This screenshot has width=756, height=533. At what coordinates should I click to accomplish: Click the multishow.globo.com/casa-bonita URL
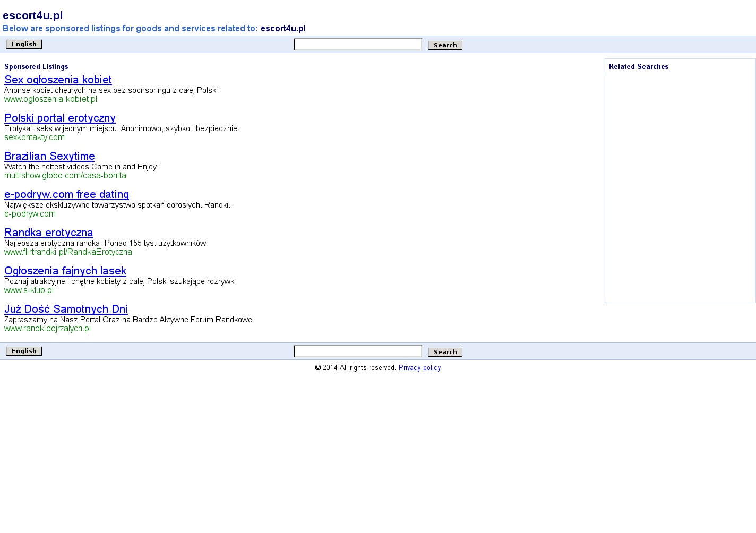point(65,176)
